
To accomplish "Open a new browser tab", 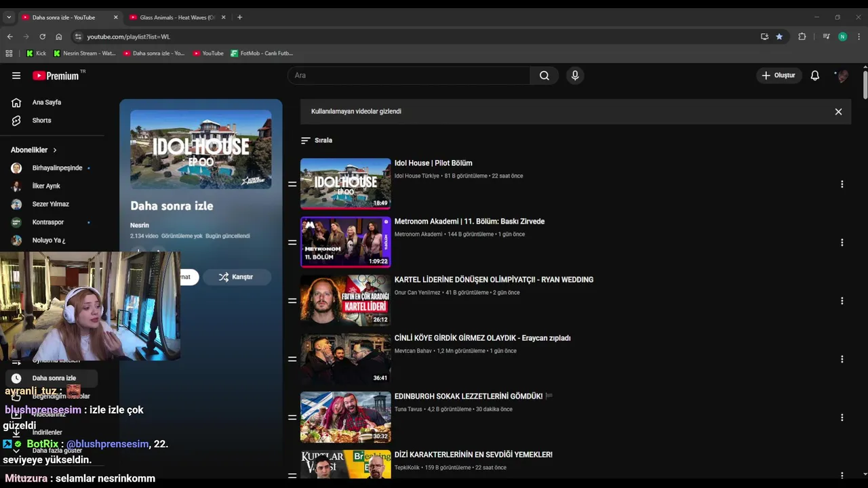I will [x=239, y=17].
